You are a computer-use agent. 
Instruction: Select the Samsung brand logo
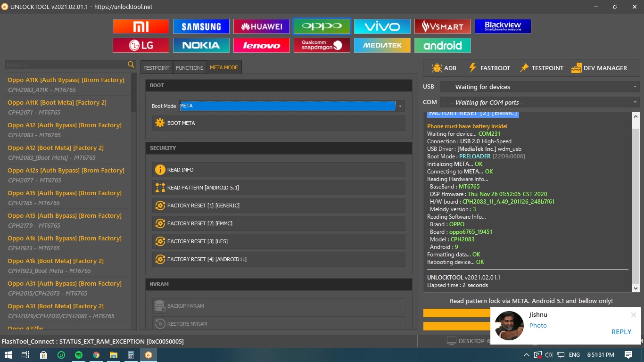tap(201, 26)
